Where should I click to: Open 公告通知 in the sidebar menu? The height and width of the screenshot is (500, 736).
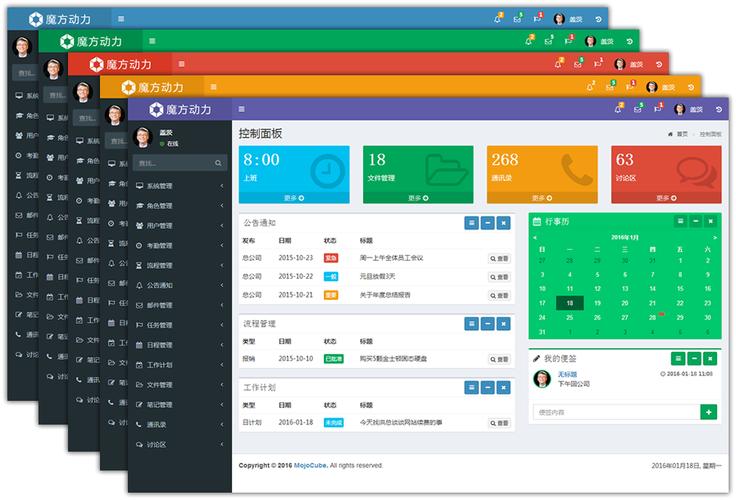pyautogui.click(x=180, y=285)
